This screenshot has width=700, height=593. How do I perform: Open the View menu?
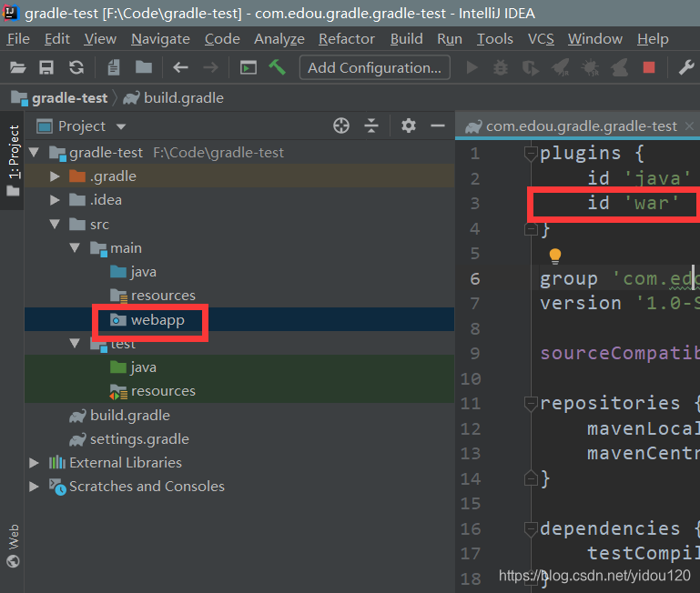click(x=100, y=39)
